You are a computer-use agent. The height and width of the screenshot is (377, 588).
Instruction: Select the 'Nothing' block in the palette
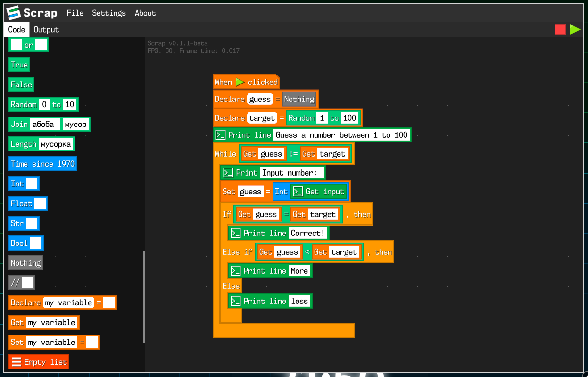(x=25, y=263)
